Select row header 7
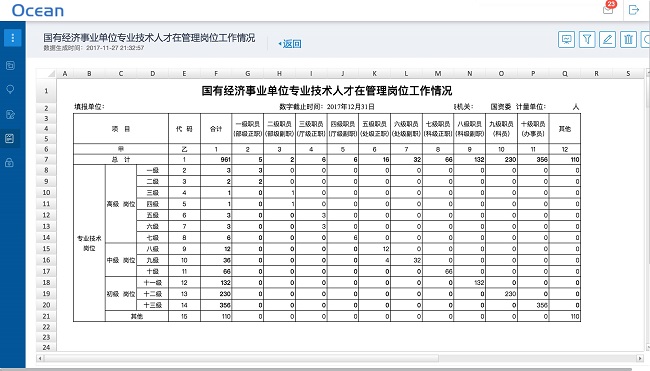 46,160
